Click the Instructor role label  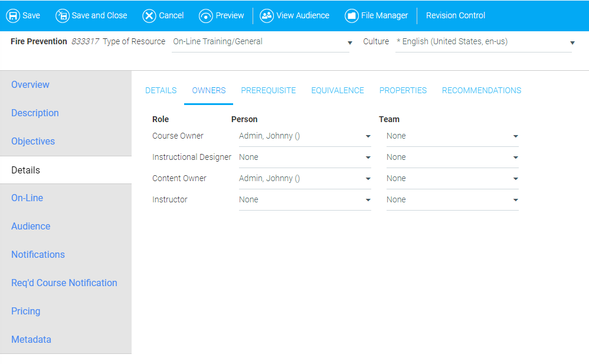(x=169, y=200)
